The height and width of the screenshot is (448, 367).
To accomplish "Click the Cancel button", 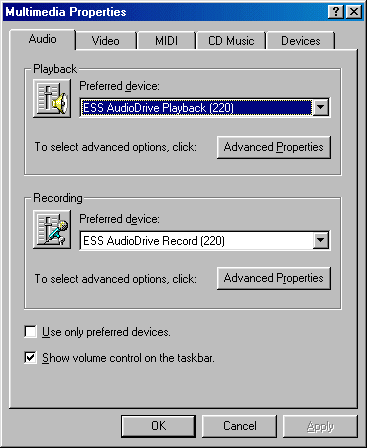I will pos(239,426).
